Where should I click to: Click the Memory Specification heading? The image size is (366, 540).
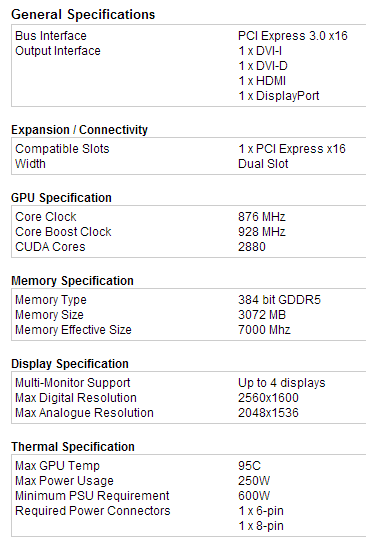point(72,281)
